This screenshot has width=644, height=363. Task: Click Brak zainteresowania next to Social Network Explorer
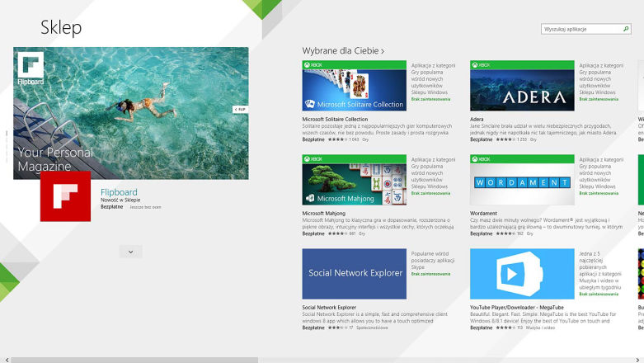click(x=430, y=274)
